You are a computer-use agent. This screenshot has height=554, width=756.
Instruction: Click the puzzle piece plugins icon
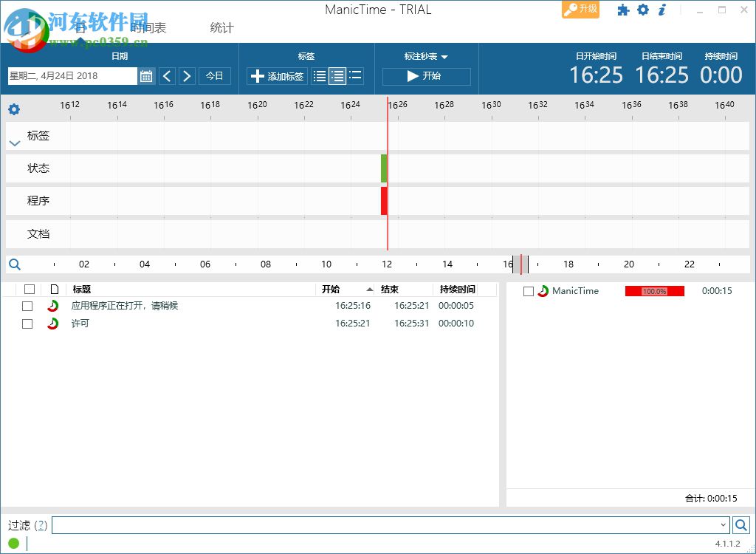click(x=624, y=10)
